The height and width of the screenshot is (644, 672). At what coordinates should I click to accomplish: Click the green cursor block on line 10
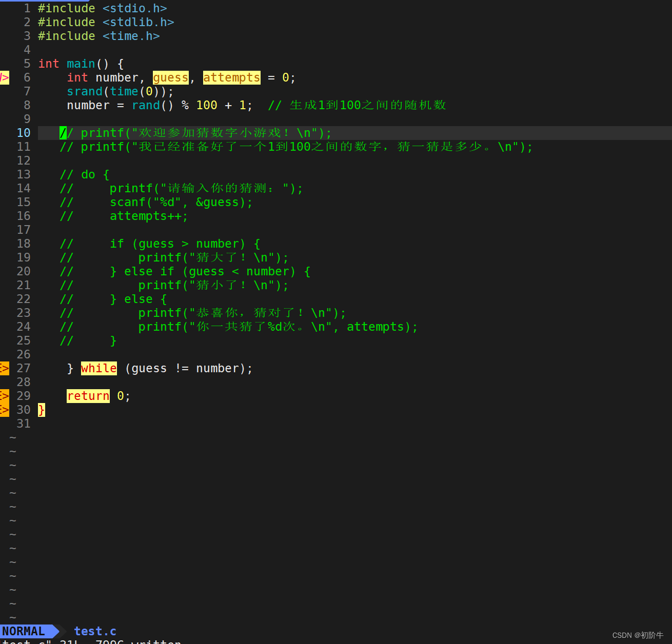(63, 133)
